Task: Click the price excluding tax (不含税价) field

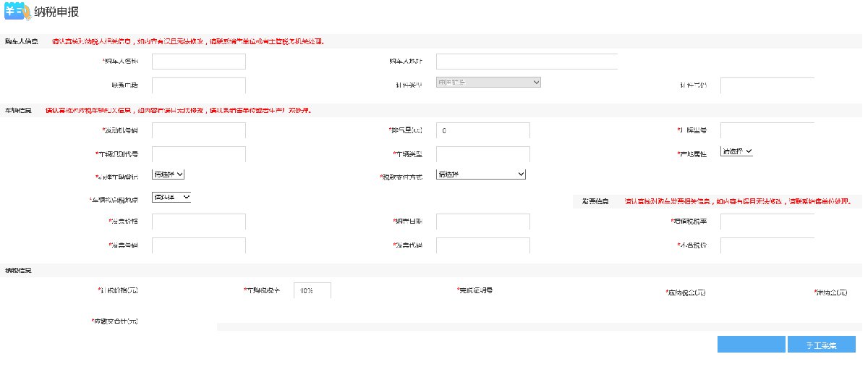Action: tap(767, 245)
